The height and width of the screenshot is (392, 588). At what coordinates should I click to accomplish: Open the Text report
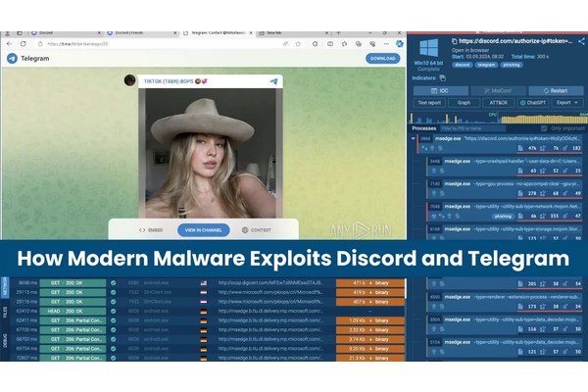tap(429, 102)
